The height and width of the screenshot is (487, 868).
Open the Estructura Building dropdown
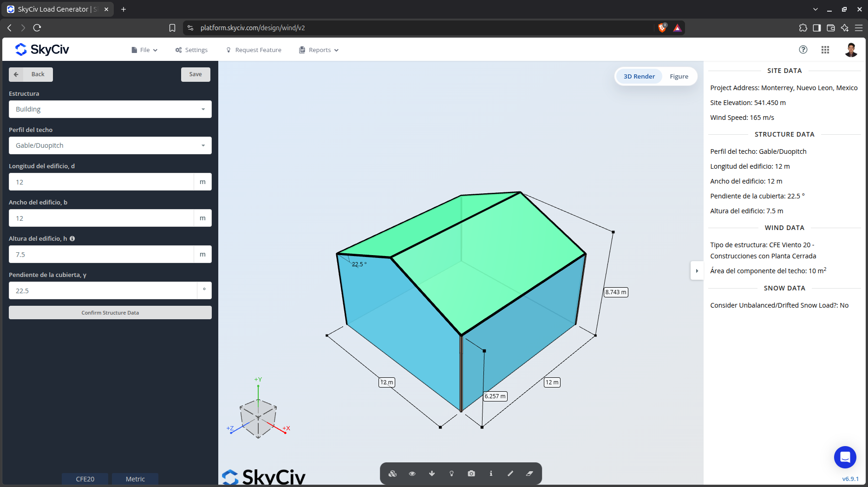pos(110,109)
